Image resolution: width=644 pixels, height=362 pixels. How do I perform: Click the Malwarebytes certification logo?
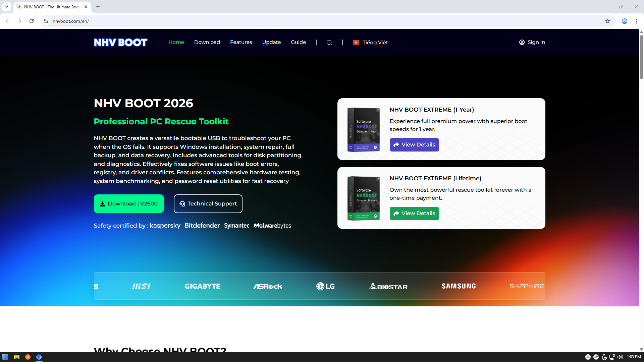[272, 226]
